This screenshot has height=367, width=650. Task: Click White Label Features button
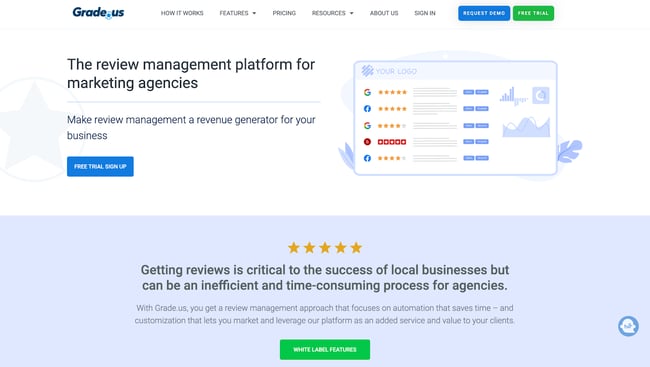325,350
